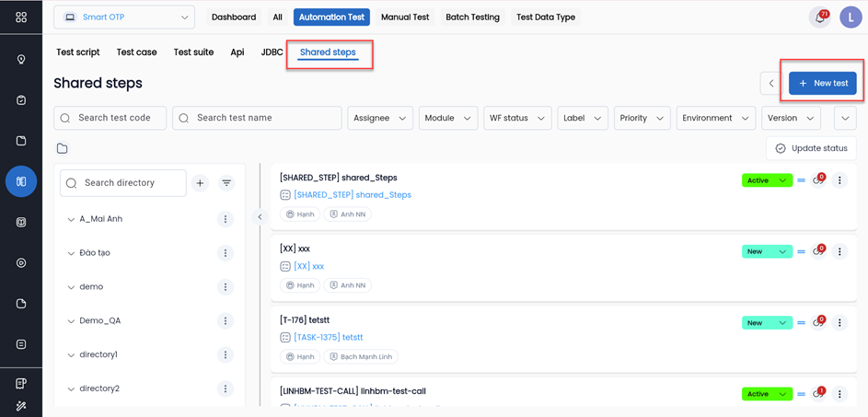Image resolution: width=868 pixels, height=417 pixels.
Task: Change Active status dropdown for shared_Steps
Action: (x=767, y=180)
